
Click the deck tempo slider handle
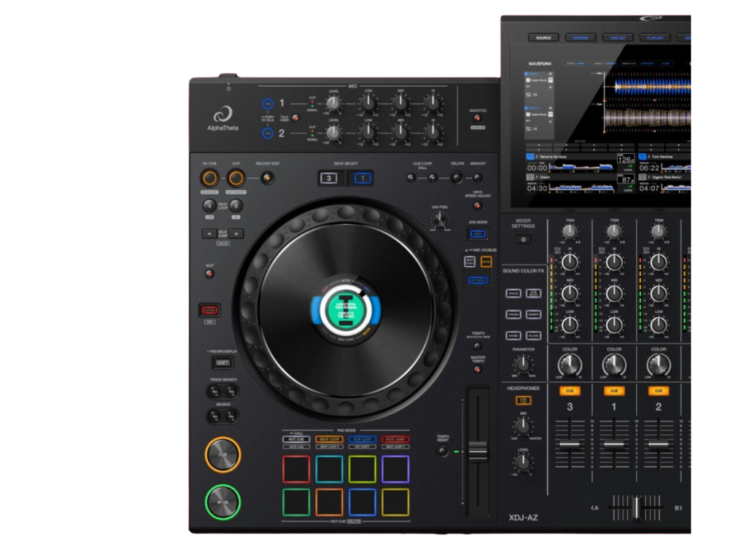pos(478,451)
